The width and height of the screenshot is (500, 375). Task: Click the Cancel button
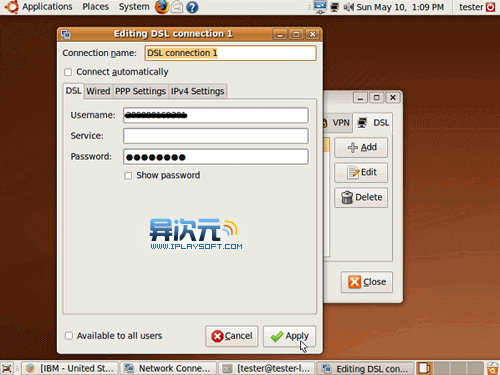pos(232,336)
